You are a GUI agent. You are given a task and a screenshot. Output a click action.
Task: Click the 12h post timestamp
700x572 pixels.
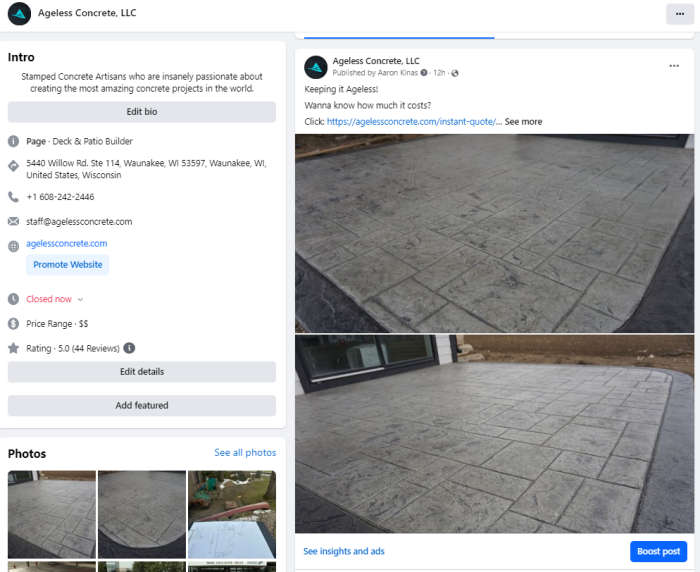(439, 73)
